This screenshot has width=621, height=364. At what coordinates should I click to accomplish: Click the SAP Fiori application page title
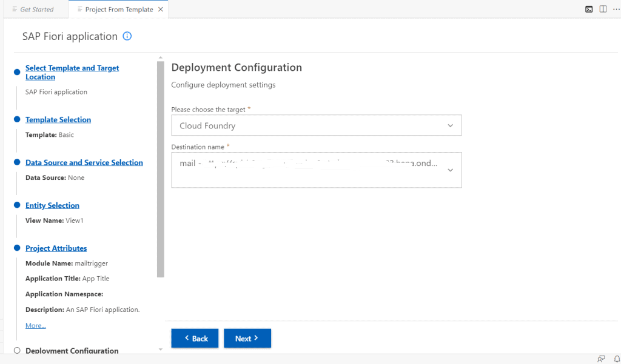pos(70,36)
